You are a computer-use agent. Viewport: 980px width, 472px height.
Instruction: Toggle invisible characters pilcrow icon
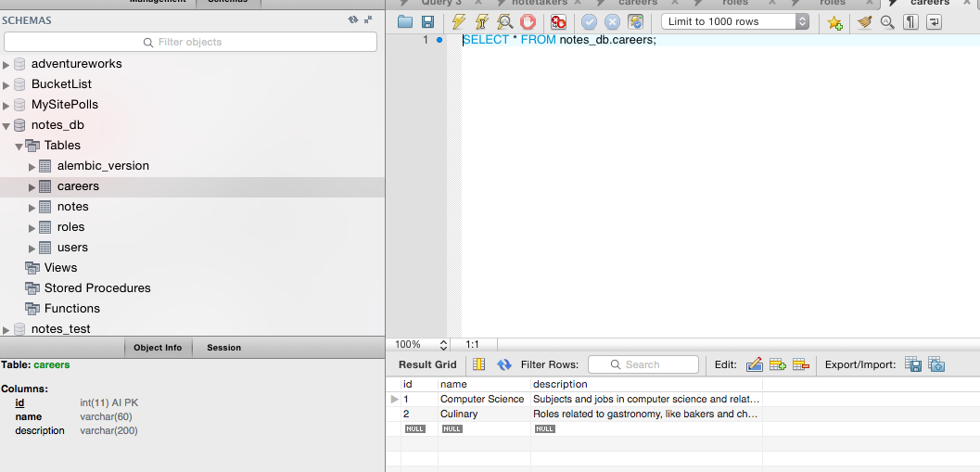point(910,22)
